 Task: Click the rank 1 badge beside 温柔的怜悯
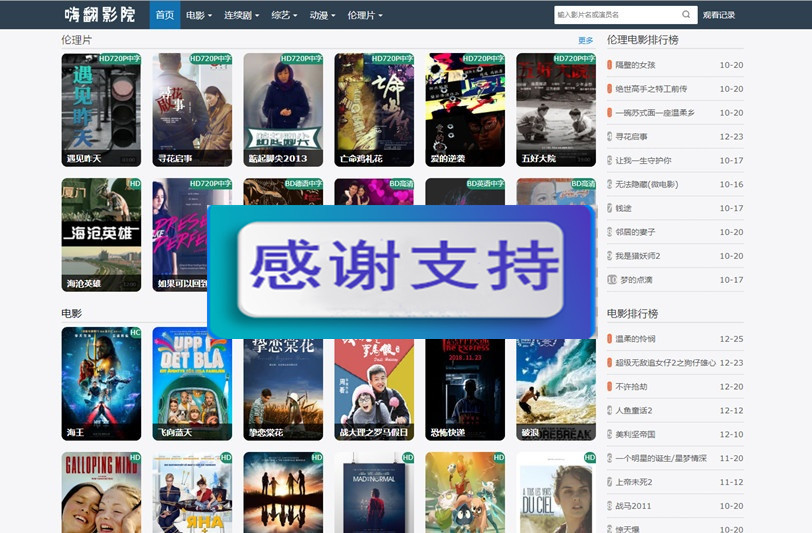(610, 339)
